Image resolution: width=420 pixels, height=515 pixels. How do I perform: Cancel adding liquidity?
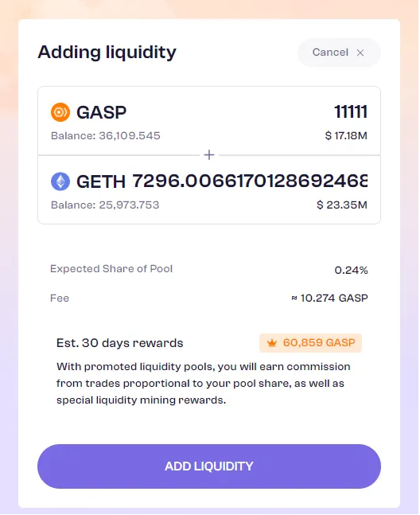point(339,53)
